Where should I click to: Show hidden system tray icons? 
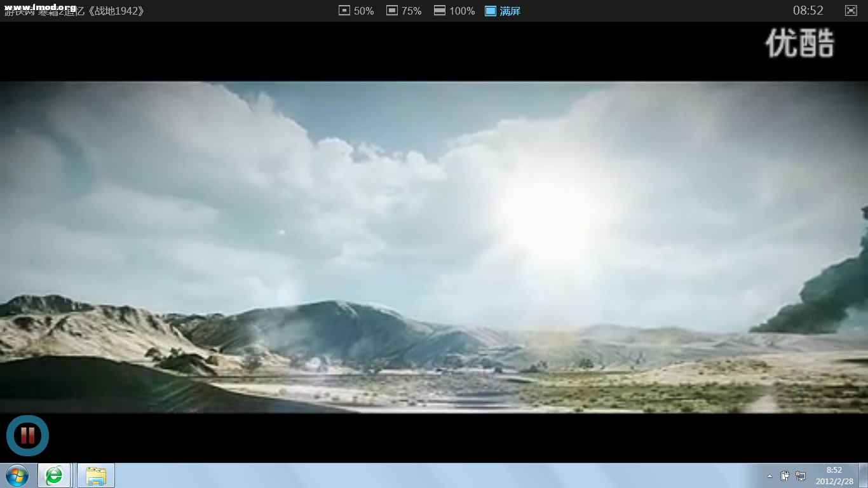click(x=770, y=476)
